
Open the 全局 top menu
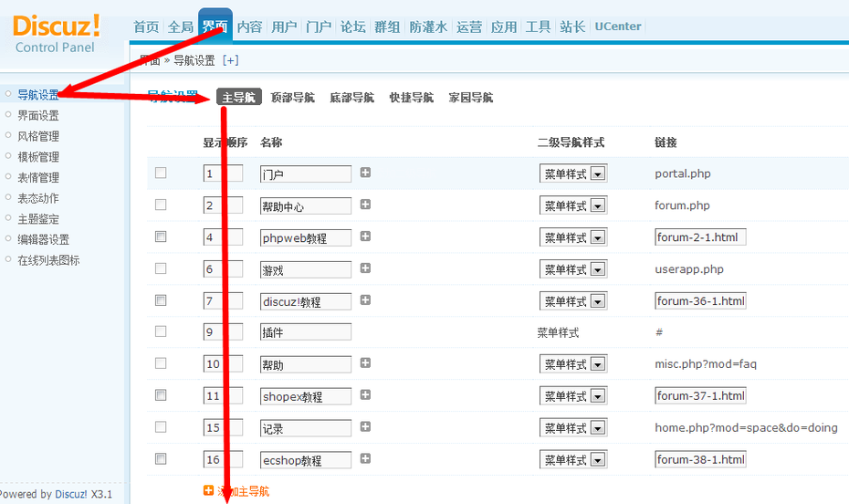[x=181, y=26]
